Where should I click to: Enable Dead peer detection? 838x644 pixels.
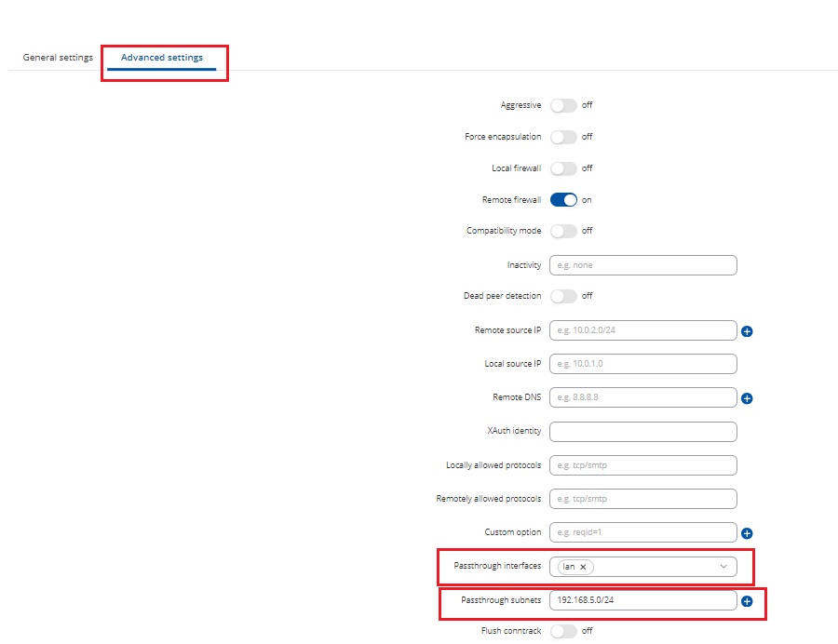tap(563, 296)
